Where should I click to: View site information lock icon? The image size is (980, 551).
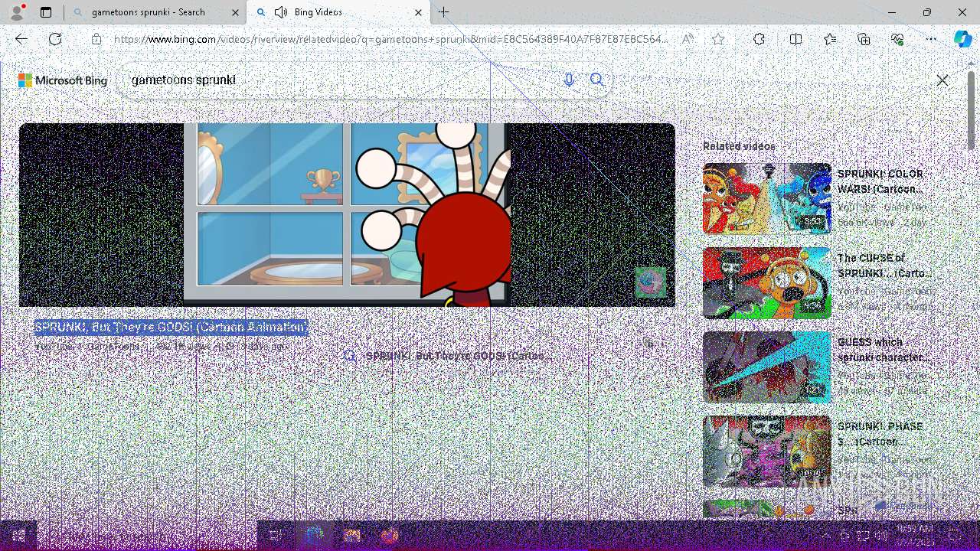coord(96,39)
